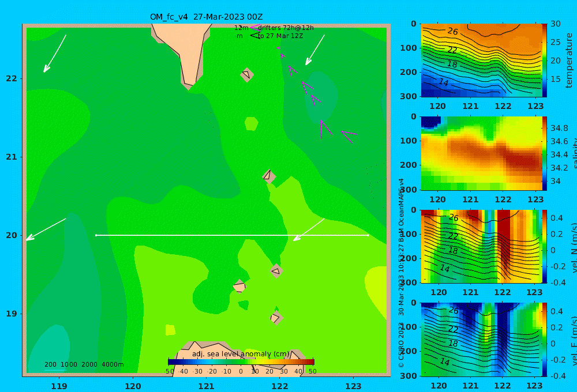Open the salinity cross-section panel
The image size is (577, 392).
click(481, 154)
